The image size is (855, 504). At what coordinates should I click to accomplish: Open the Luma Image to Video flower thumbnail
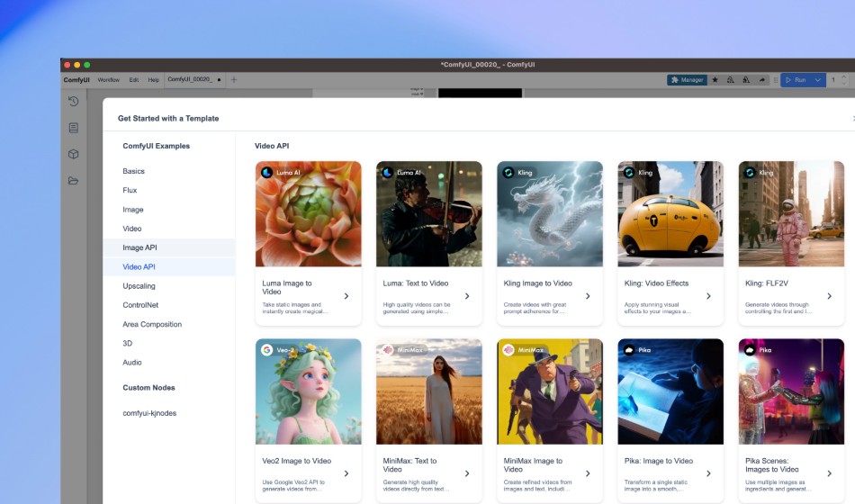[x=308, y=214]
